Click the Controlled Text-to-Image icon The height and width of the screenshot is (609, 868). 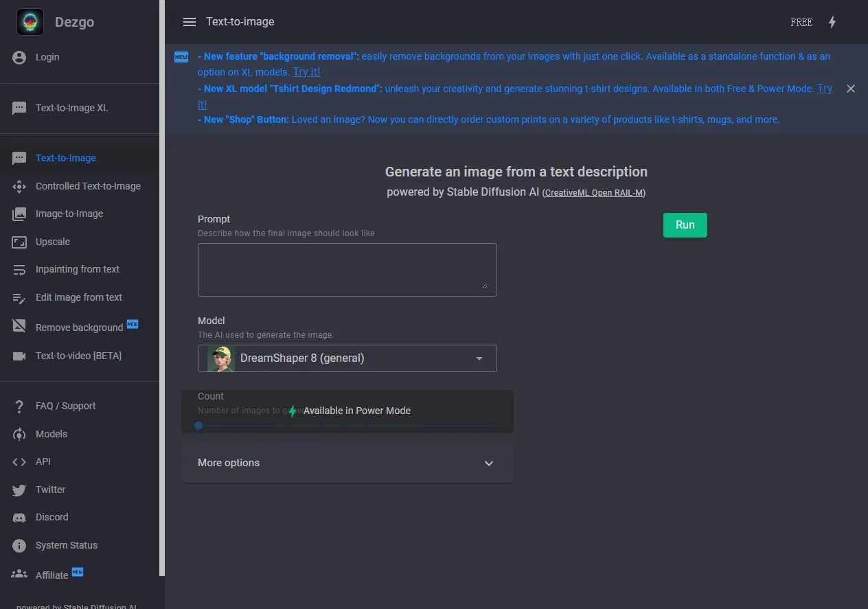click(x=19, y=186)
